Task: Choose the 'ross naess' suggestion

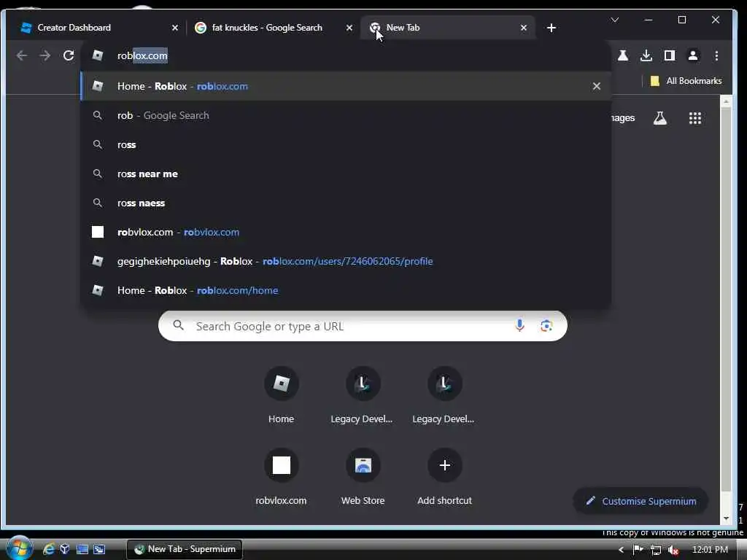Action: coord(346,203)
